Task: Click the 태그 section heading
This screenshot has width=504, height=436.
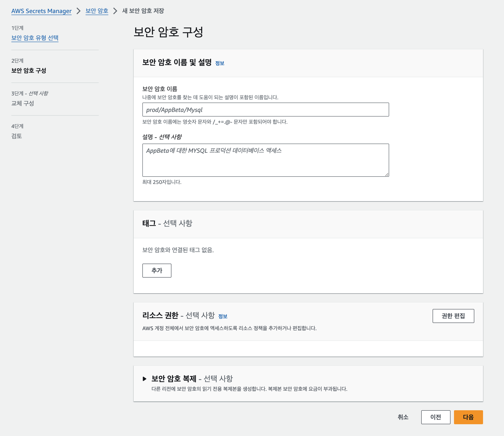Action: click(149, 223)
